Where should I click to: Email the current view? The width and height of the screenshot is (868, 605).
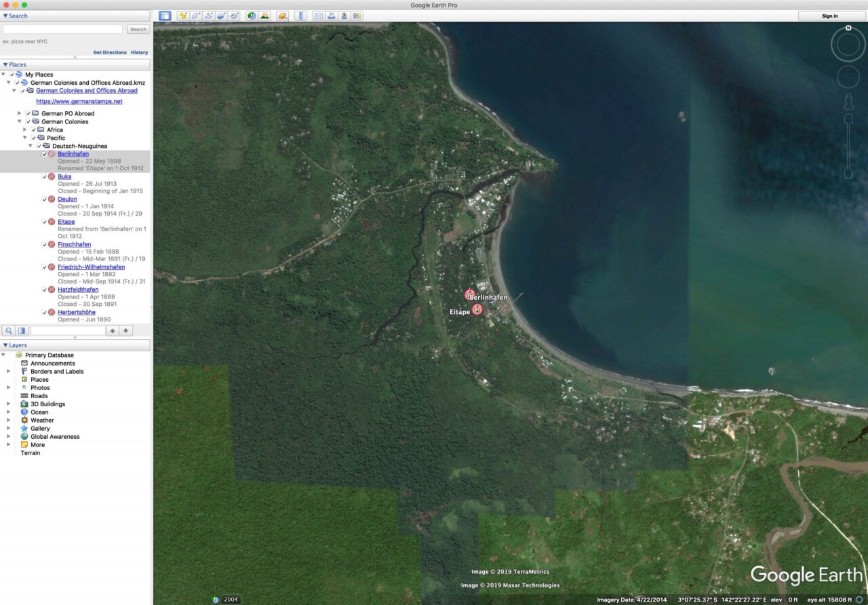coord(319,16)
